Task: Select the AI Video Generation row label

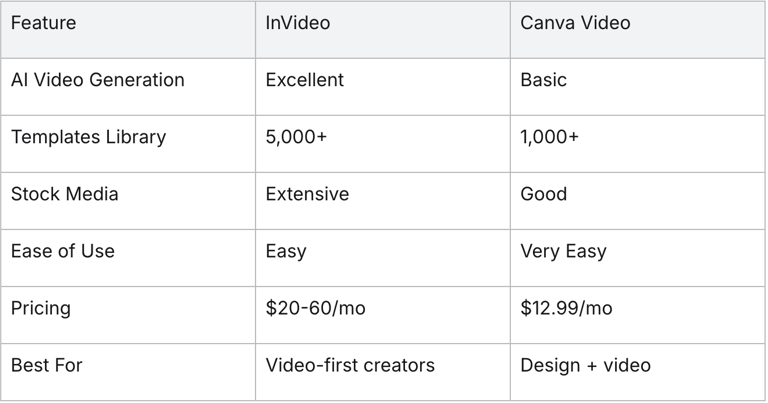Action: [97, 80]
